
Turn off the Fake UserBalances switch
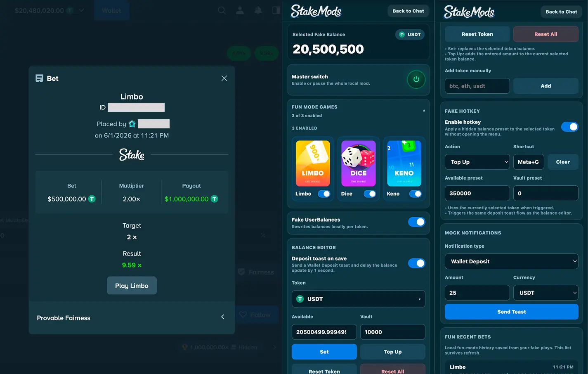[x=416, y=222]
